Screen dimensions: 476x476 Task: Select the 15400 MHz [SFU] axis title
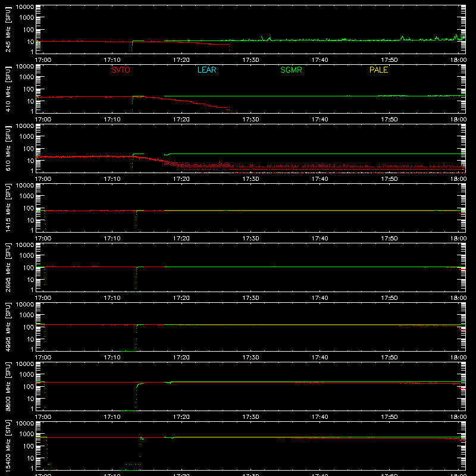point(8,446)
